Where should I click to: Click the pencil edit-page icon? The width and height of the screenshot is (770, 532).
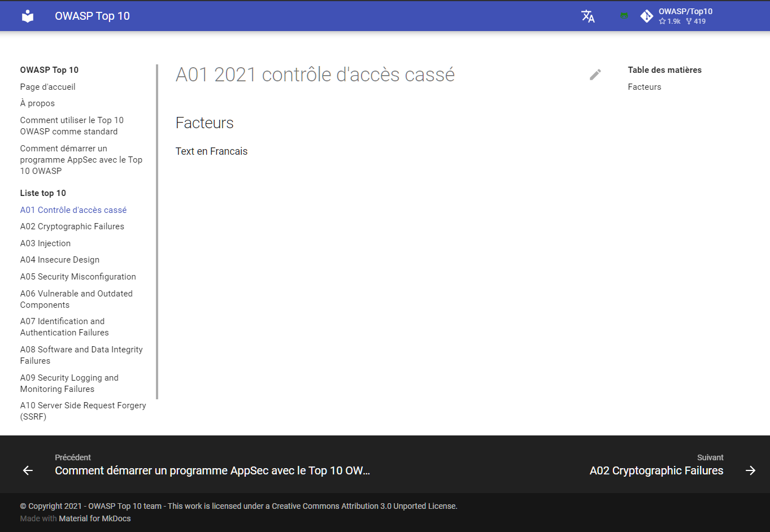(595, 75)
